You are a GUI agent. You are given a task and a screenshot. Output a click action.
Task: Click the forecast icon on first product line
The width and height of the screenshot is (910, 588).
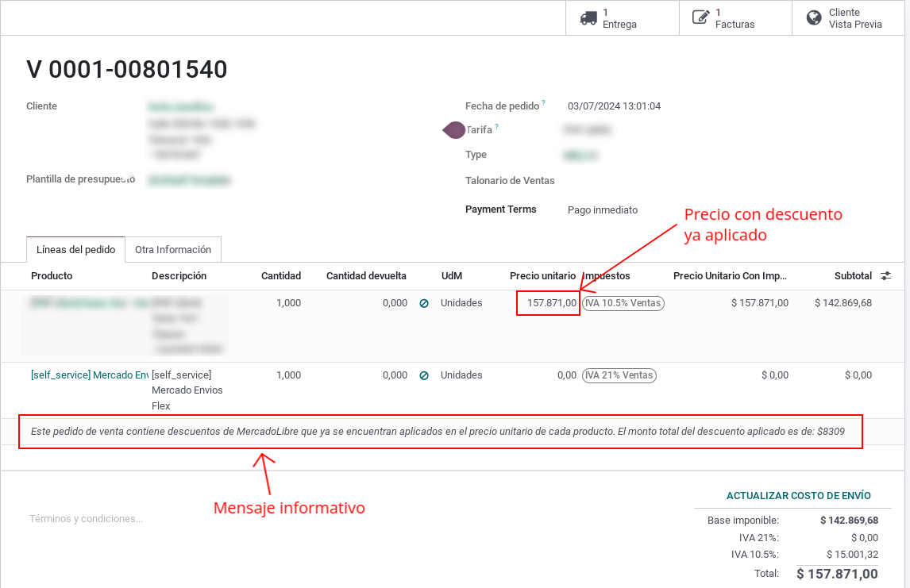pos(424,303)
